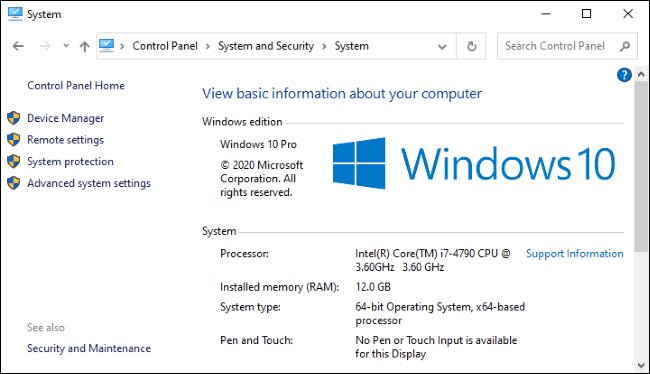Click the shield icon beside Device Manager
650x374 pixels.
coord(13,118)
